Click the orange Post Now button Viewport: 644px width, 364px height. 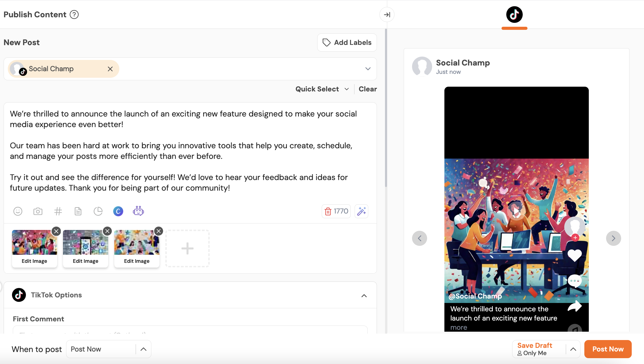[608, 349]
